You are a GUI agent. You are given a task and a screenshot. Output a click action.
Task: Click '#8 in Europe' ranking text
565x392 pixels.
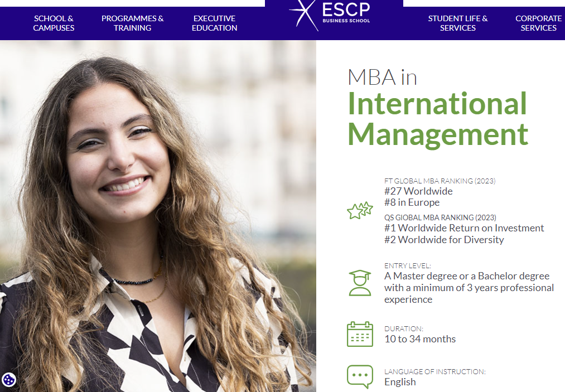[x=412, y=202]
